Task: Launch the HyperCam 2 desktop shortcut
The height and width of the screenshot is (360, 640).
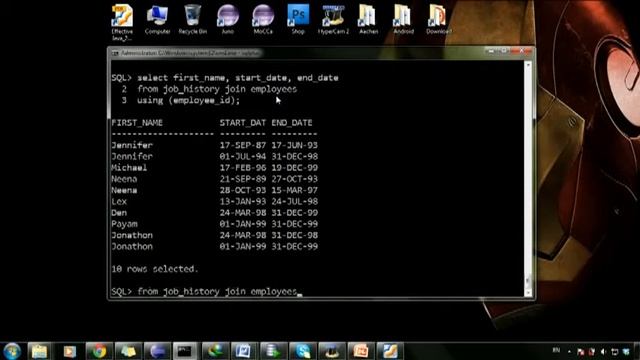Action: coord(333,19)
